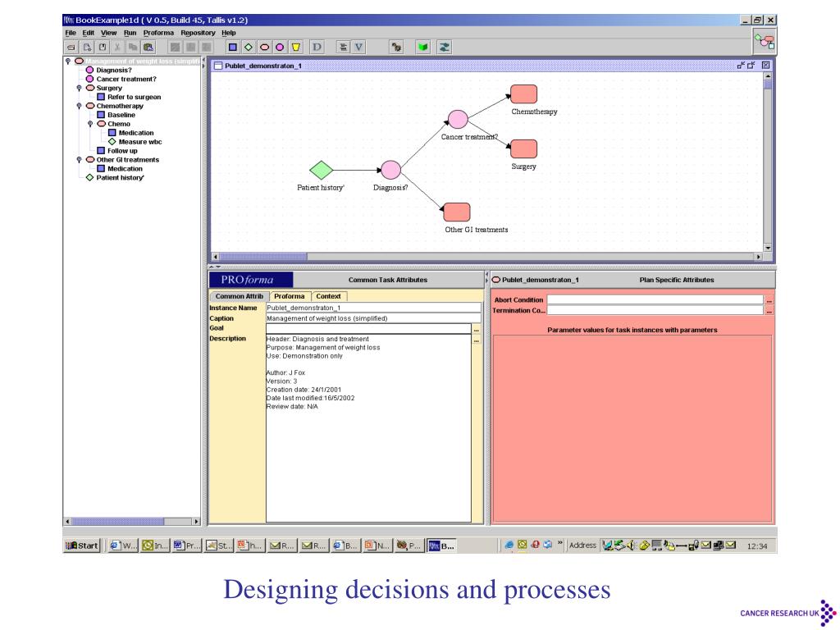The image size is (840, 630).
Task: Collapse the Surgery tree node
Action: tap(79, 88)
